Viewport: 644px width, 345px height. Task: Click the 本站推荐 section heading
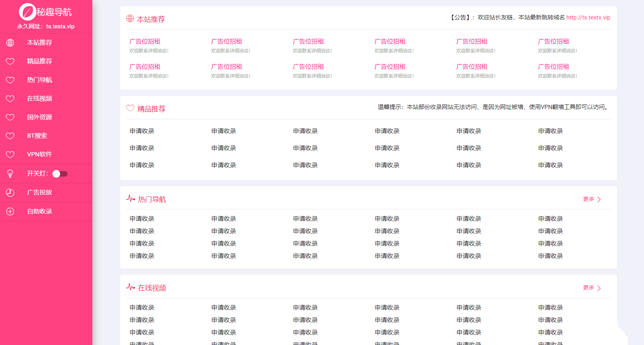pyautogui.click(x=151, y=19)
